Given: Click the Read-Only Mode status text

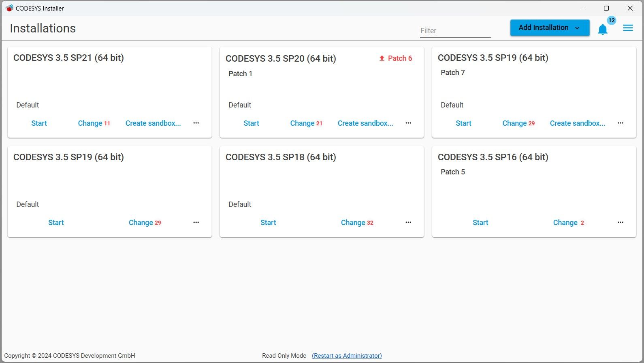Looking at the screenshot, I should (284, 356).
